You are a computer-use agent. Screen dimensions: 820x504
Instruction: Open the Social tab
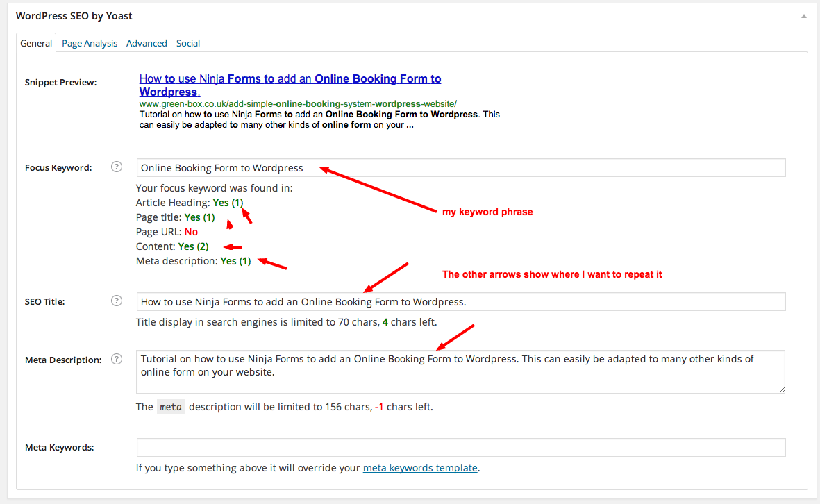(187, 43)
